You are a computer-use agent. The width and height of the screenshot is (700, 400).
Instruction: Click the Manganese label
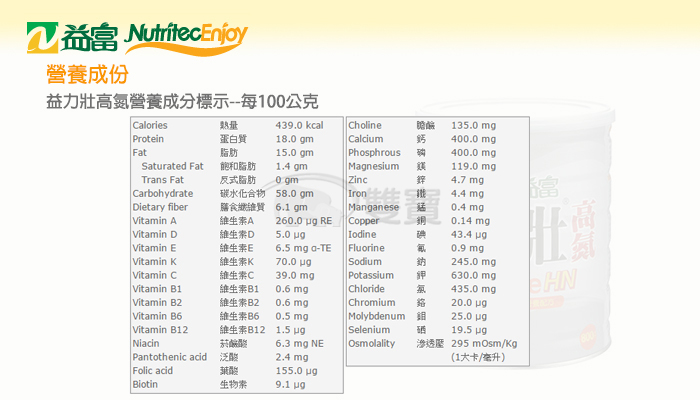[x=374, y=207]
